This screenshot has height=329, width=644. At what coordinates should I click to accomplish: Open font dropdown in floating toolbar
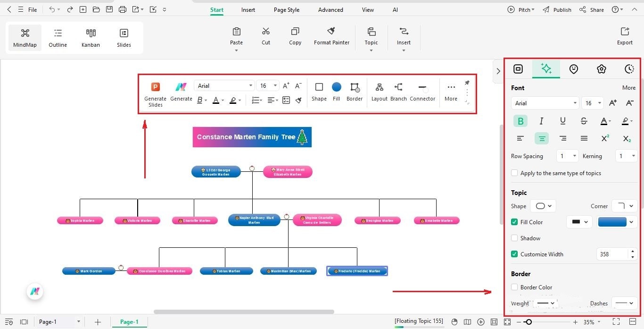pos(224,85)
